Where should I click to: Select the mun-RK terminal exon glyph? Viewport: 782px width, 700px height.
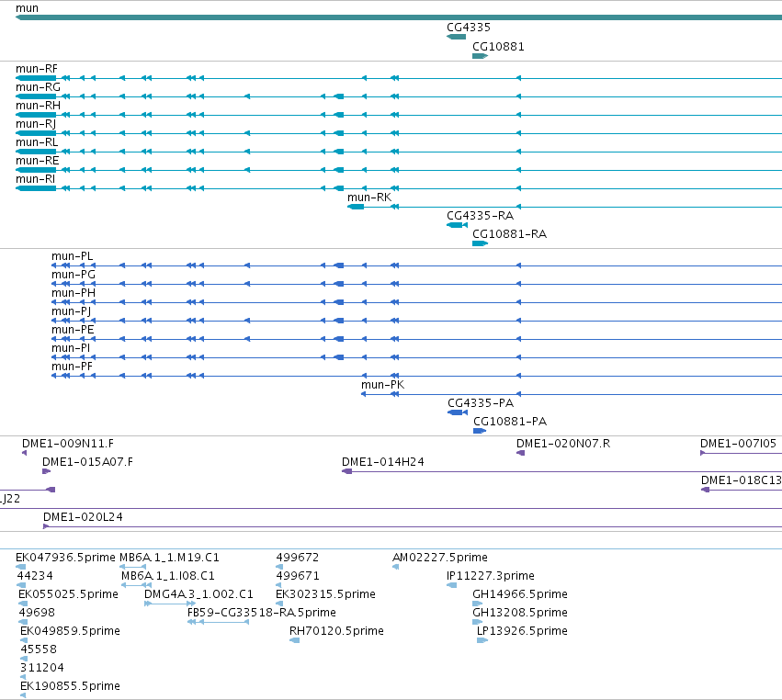[356, 207]
